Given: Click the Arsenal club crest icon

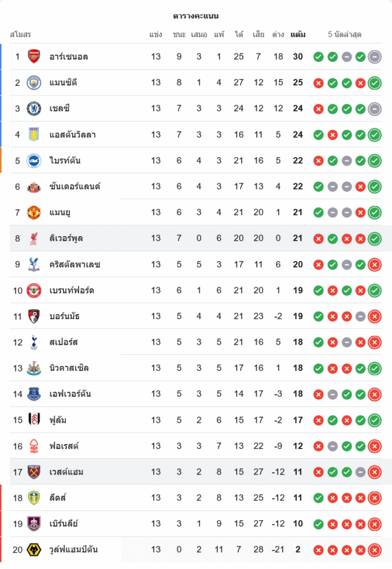Looking at the screenshot, I should coord(34,56).
